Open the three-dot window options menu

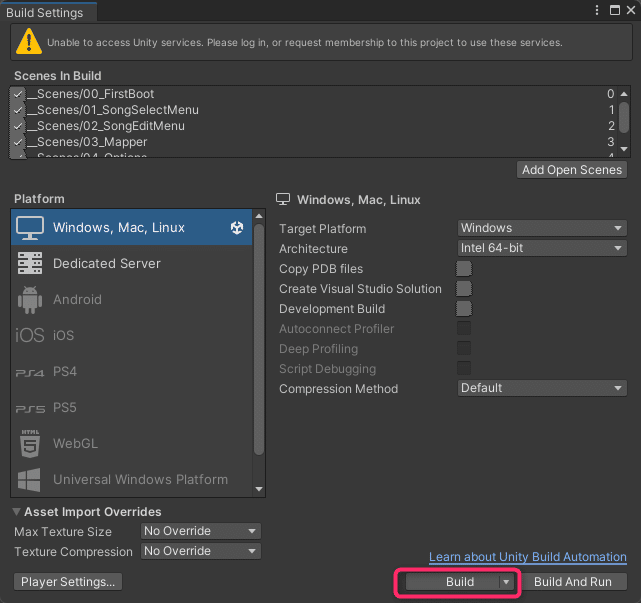tap(597, 10)
